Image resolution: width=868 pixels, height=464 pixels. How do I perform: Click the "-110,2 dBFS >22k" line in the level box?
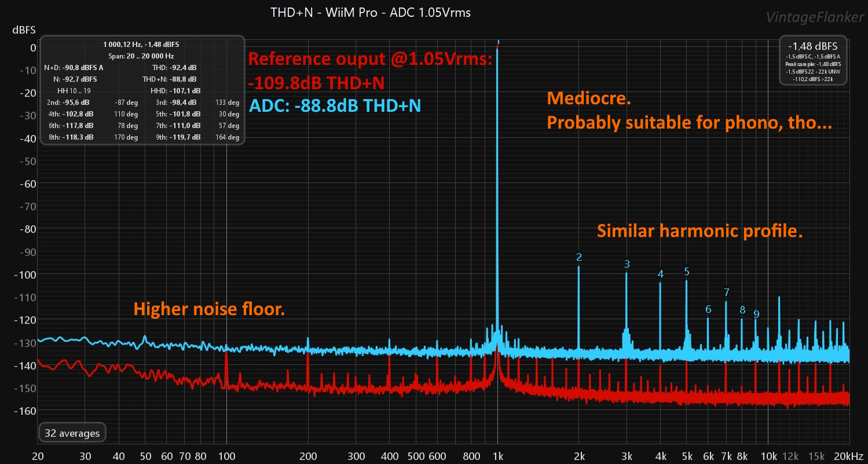813,78
